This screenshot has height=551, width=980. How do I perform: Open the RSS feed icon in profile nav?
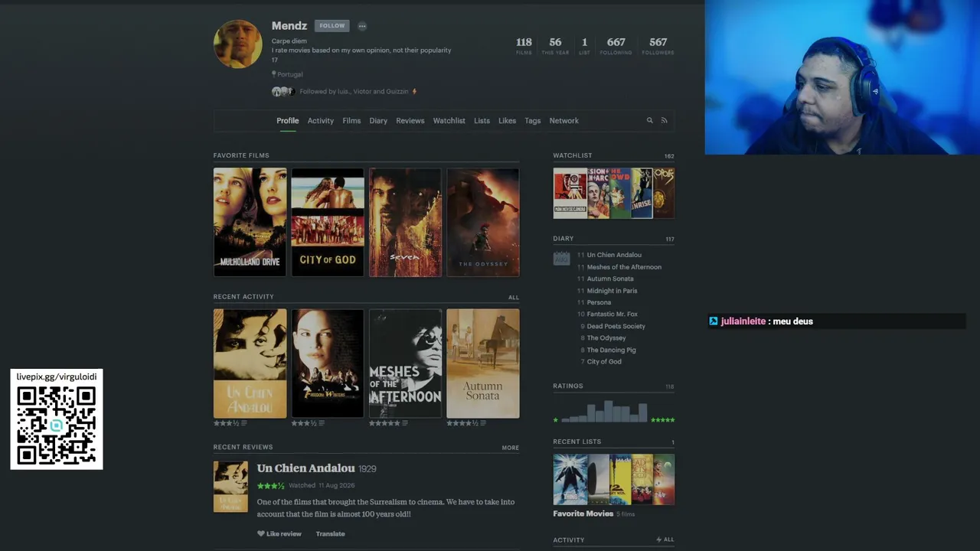(665, 120)
